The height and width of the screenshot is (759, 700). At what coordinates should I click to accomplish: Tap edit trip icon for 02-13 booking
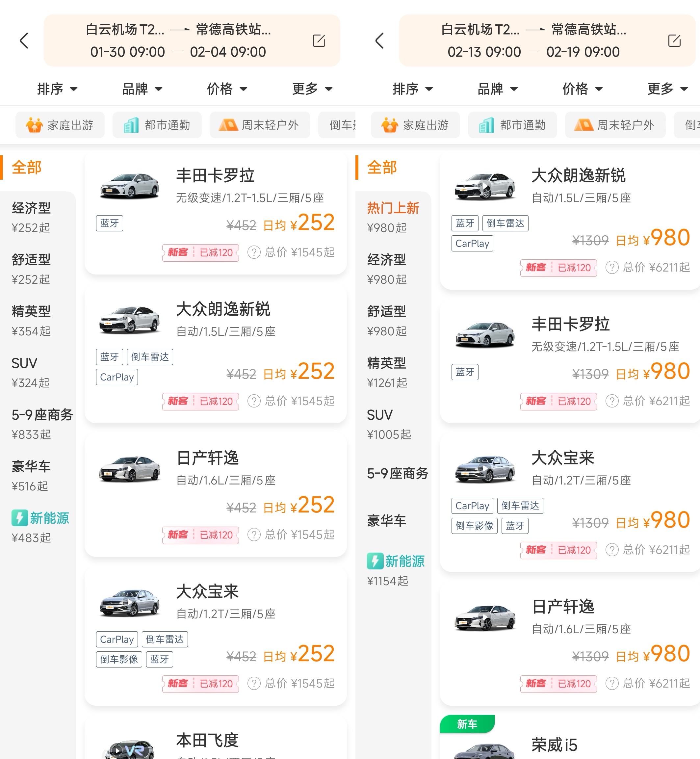click(674, 40)
